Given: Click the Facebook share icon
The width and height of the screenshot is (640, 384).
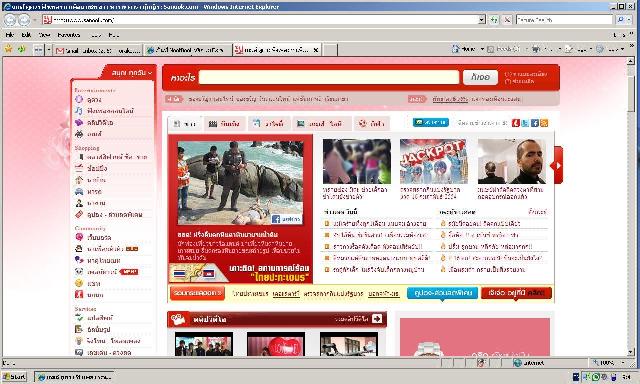Looking at the screenshot, I should click(x=535, y=123).
